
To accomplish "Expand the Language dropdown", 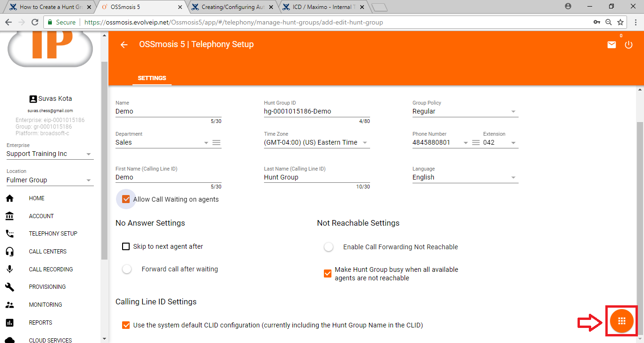I will click(513, 178).
